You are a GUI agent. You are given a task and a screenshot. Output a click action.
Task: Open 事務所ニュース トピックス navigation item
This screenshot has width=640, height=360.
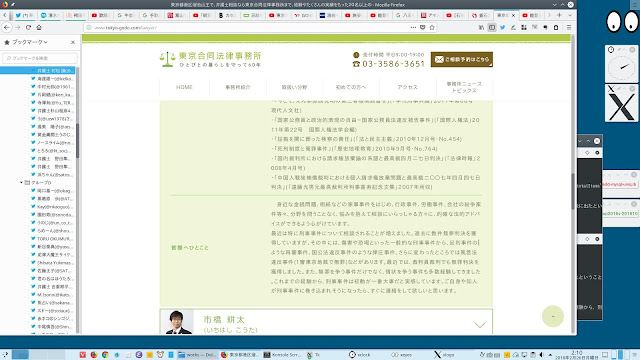(x=464, y=87)
